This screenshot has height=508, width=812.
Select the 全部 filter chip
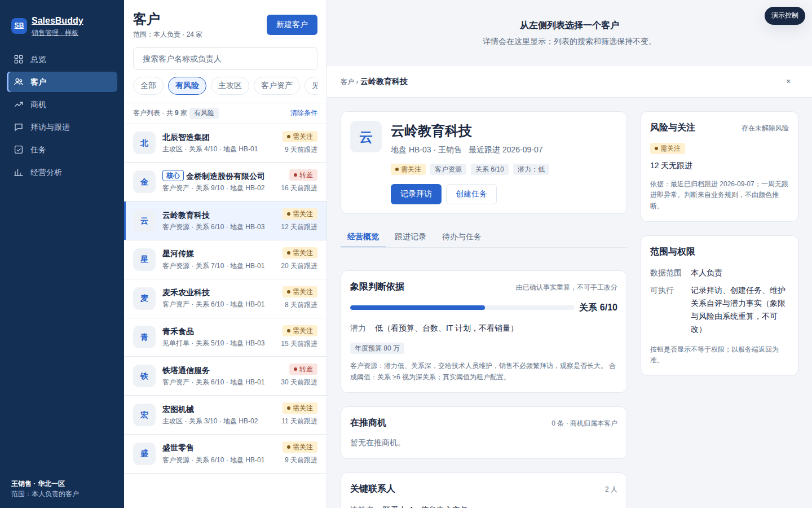(x=148, y=86)
